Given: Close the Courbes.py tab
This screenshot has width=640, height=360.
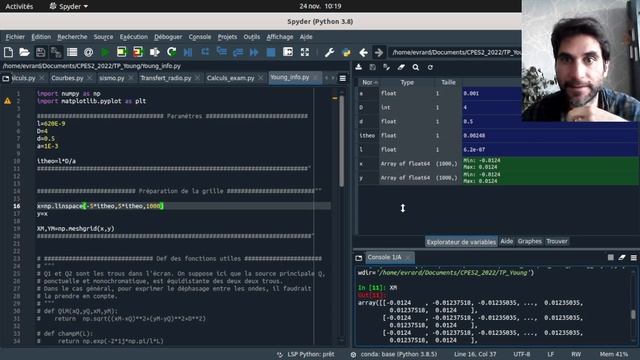Looking at the screenshot, I should pyautogui.click(x=90, y=78).
